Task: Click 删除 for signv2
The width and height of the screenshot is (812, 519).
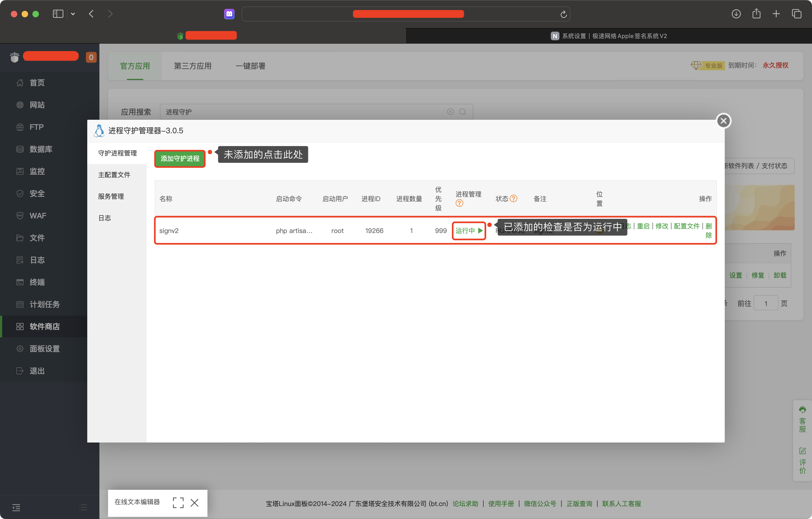Action: 709,231
